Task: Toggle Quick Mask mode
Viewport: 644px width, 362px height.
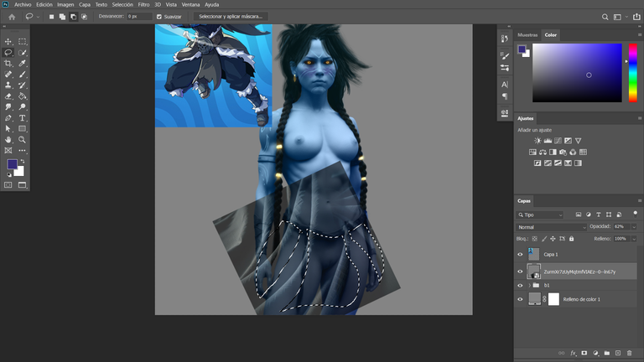Action: click(x=8, y=185)
